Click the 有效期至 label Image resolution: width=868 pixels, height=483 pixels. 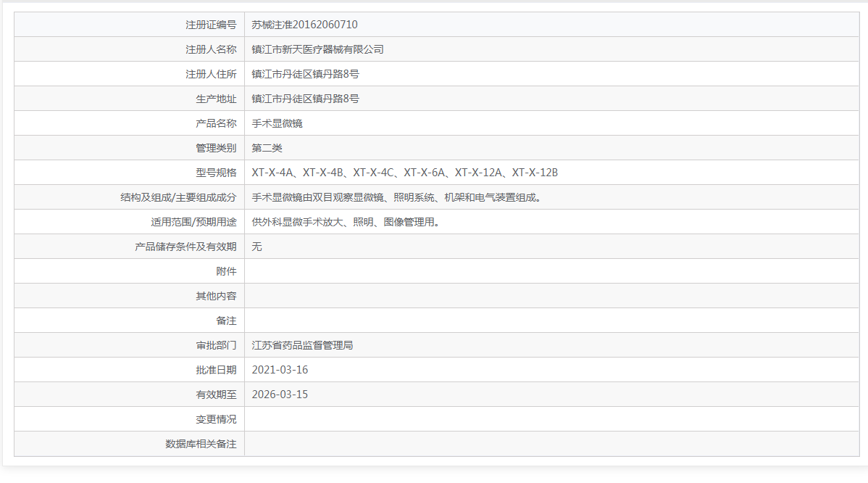pos(216,395)
